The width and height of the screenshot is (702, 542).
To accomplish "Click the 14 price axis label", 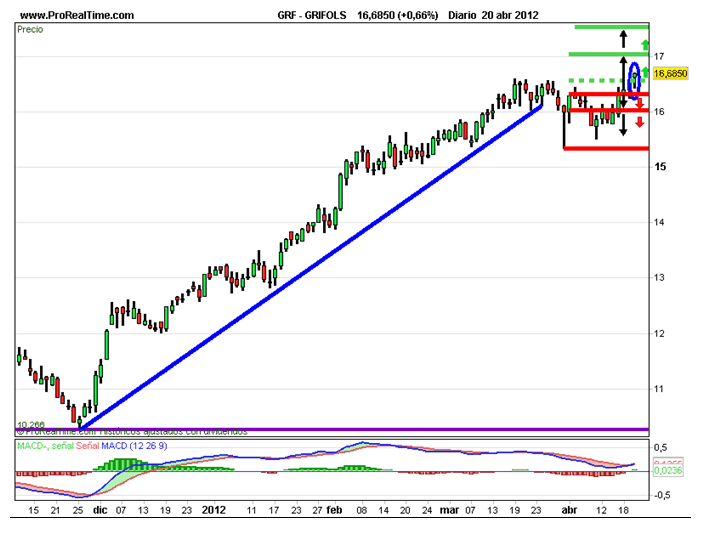I will point(659,222).
